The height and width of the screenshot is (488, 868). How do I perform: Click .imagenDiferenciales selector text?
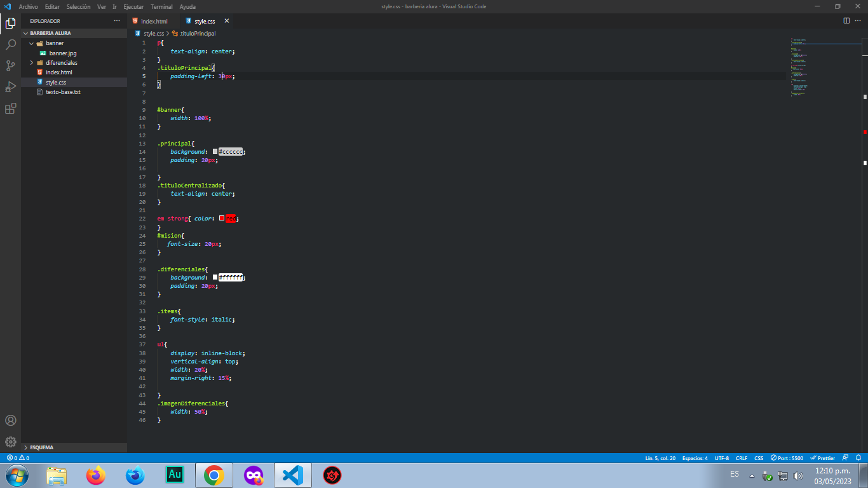pos(191,403)
